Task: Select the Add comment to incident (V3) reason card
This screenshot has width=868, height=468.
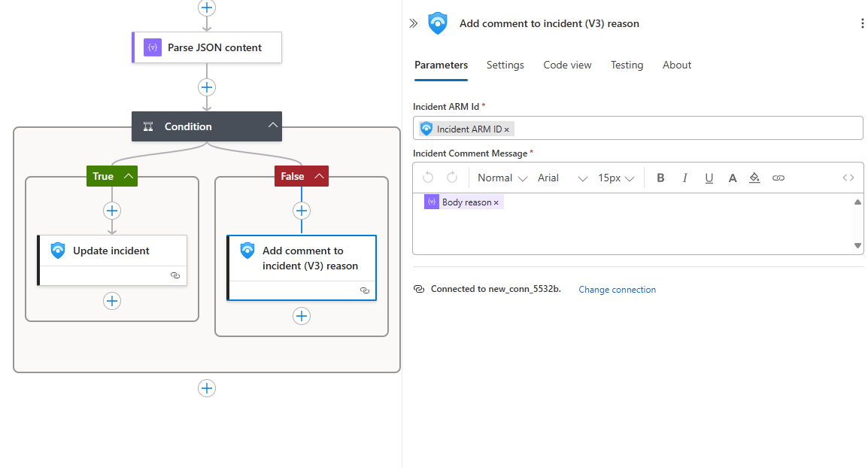Action: tap(302, 268)
